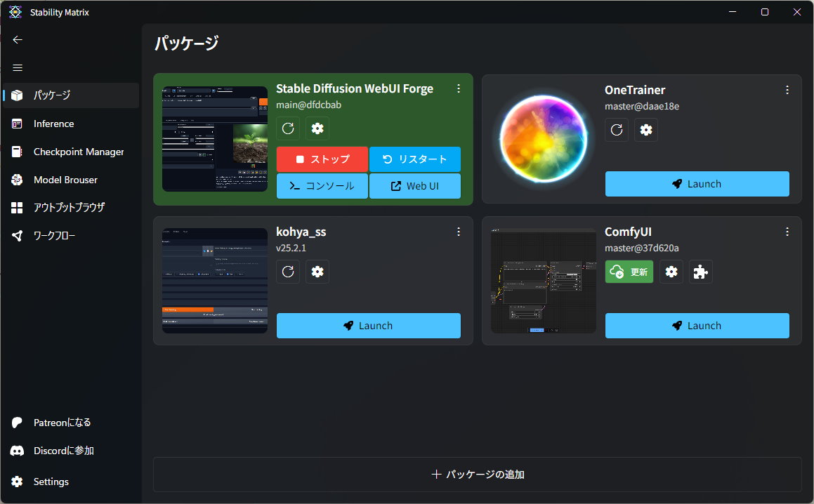Go to Inference in the sidebar
The image size is (814, 504).
coord(53,124)
